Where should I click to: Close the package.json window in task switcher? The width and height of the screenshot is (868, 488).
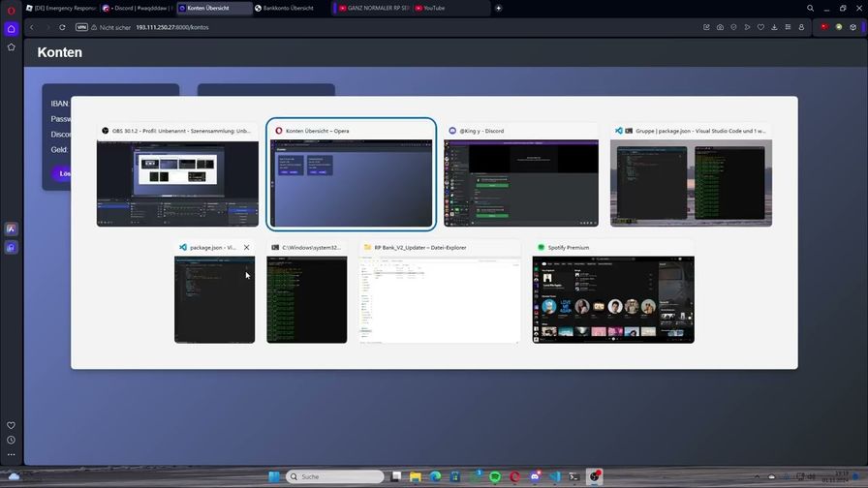coord(246,247)
